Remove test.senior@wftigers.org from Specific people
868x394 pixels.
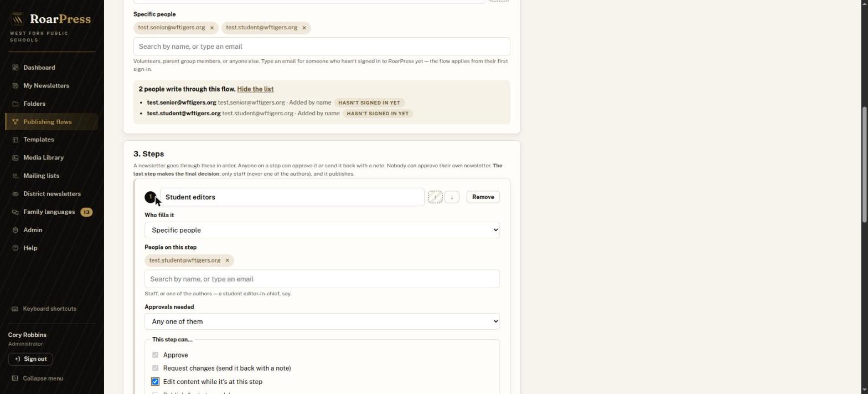tap(211, 28)
